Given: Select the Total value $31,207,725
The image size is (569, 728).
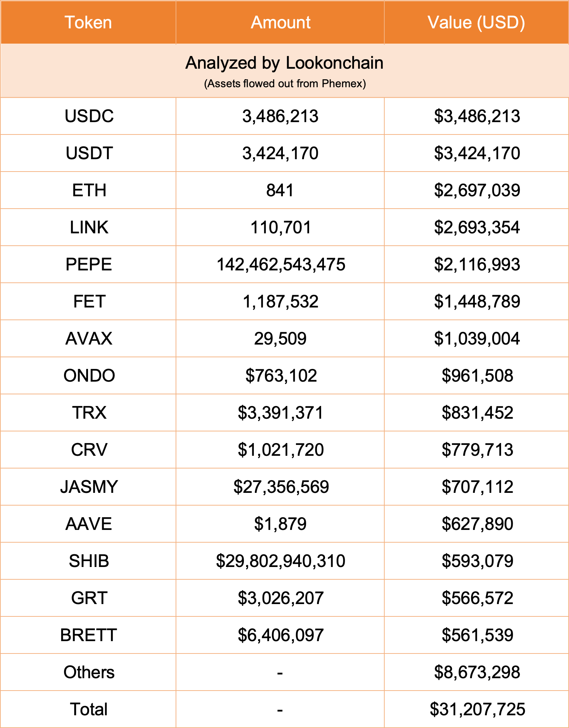Looking at the screenshot, I should [x=477, y=709].
